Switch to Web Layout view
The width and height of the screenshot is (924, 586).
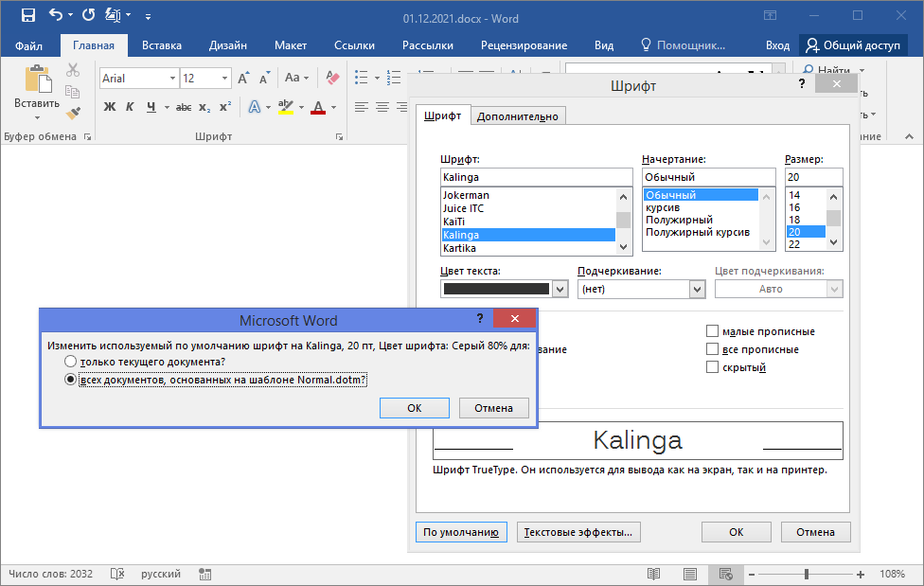[x=726, y=574]
